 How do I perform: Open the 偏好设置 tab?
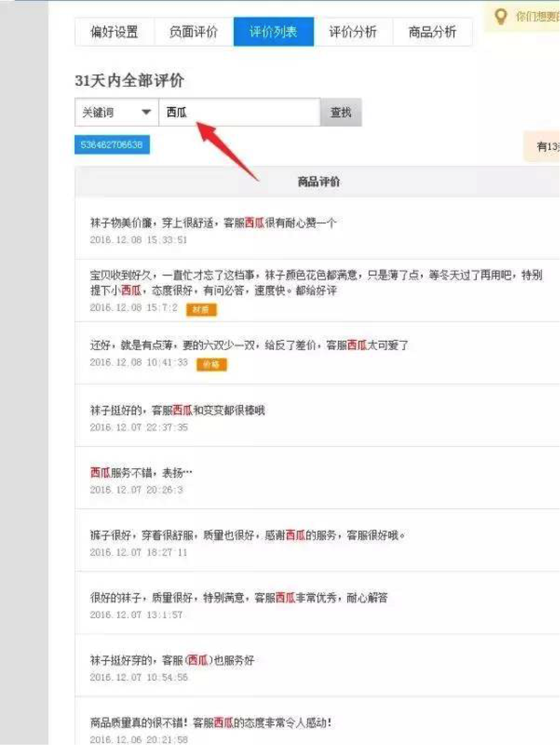(x=114, y=32)
